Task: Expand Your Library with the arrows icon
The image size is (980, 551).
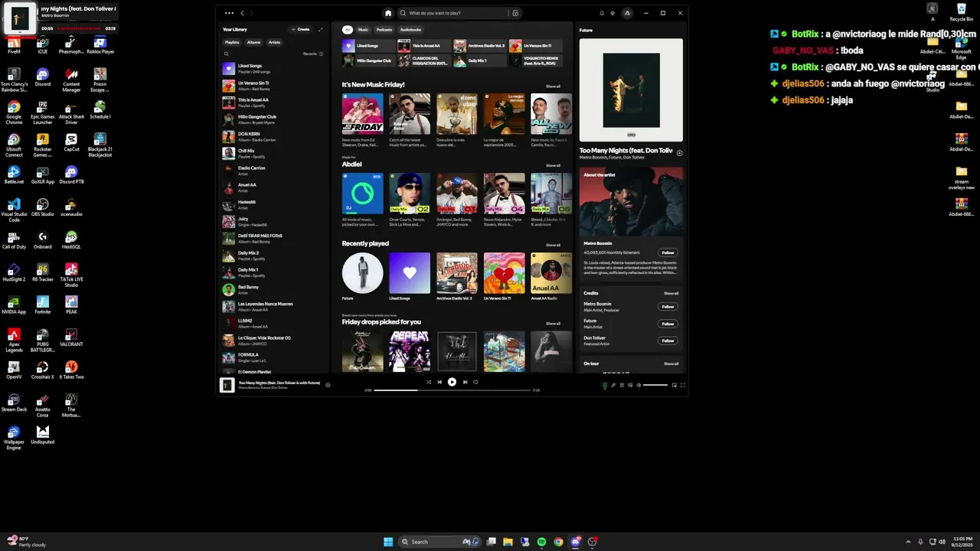Action: click(x=320, y=29)
